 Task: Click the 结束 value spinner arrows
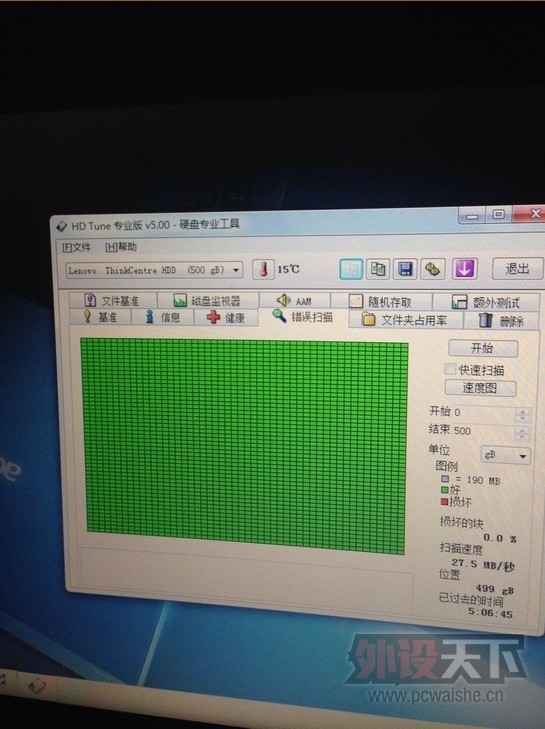[x=522, y=434]
